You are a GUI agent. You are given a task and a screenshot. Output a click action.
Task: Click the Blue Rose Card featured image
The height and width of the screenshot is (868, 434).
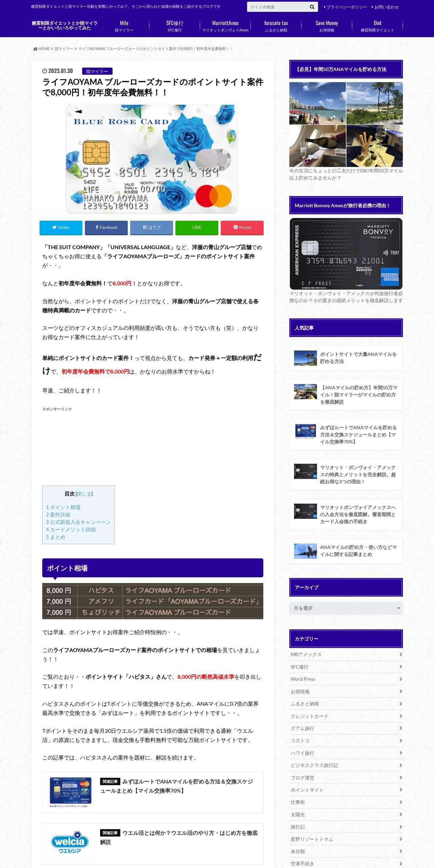[x=152, y=159]
